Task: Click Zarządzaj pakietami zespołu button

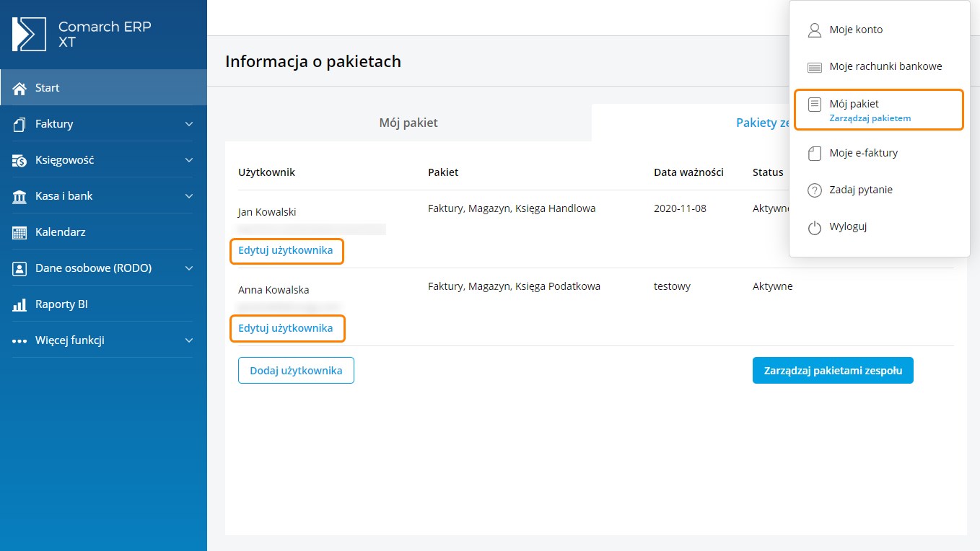Action: (832, 371)
